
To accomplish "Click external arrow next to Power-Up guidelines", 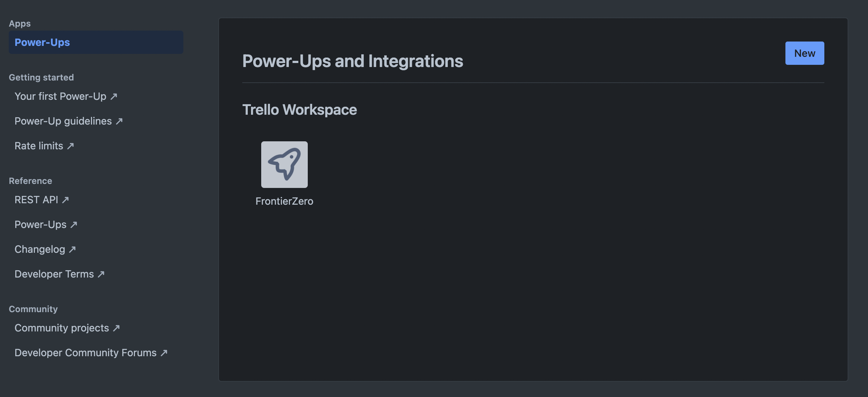I will pos(119,121).
